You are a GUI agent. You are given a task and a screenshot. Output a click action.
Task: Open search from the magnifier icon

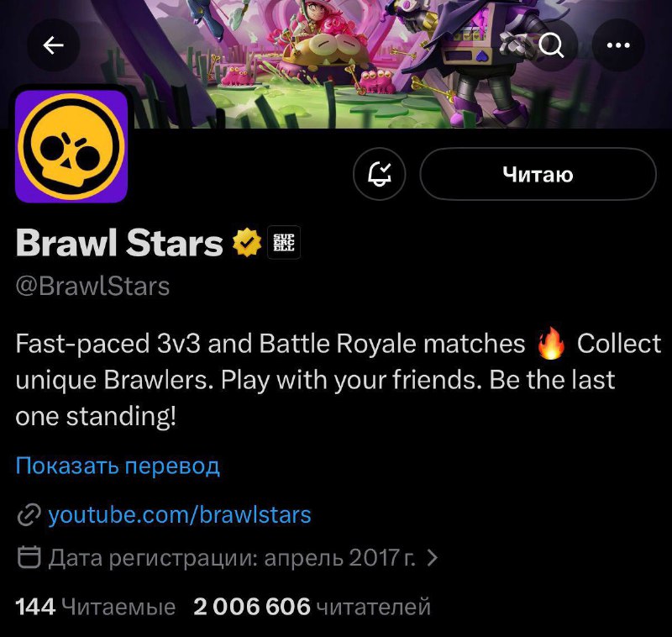click(x=552, y=45)
